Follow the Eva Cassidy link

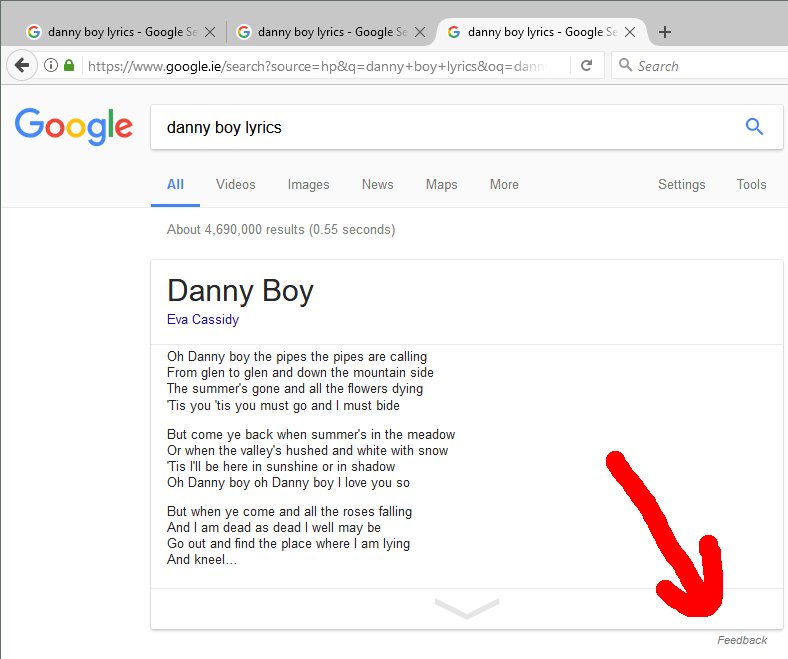pos(203,319)
